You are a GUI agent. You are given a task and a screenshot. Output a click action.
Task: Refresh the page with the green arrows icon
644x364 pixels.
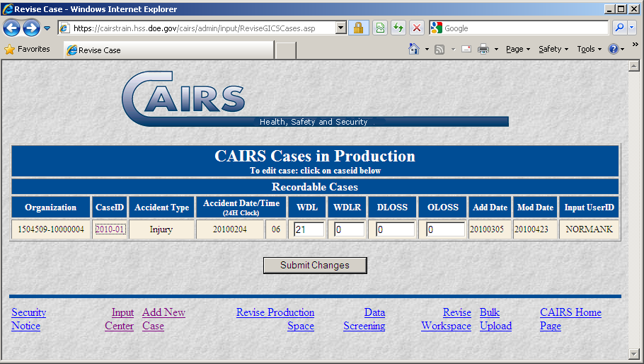tap(398, 28)
